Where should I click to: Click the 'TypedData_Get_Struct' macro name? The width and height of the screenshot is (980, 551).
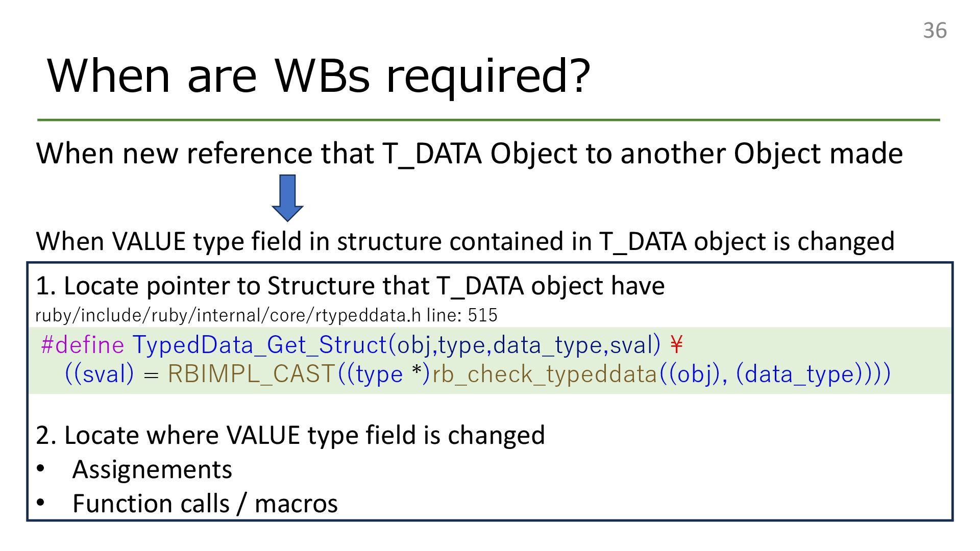(260, 345)
